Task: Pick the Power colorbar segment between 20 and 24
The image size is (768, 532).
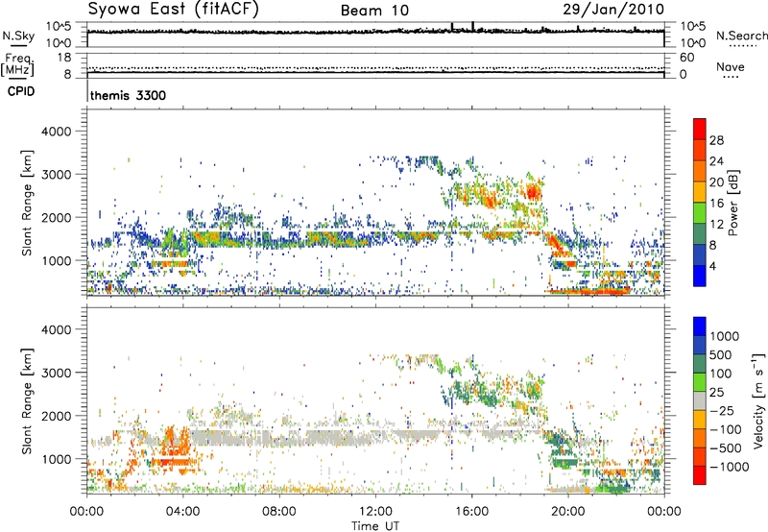Action: pos(700,171)
